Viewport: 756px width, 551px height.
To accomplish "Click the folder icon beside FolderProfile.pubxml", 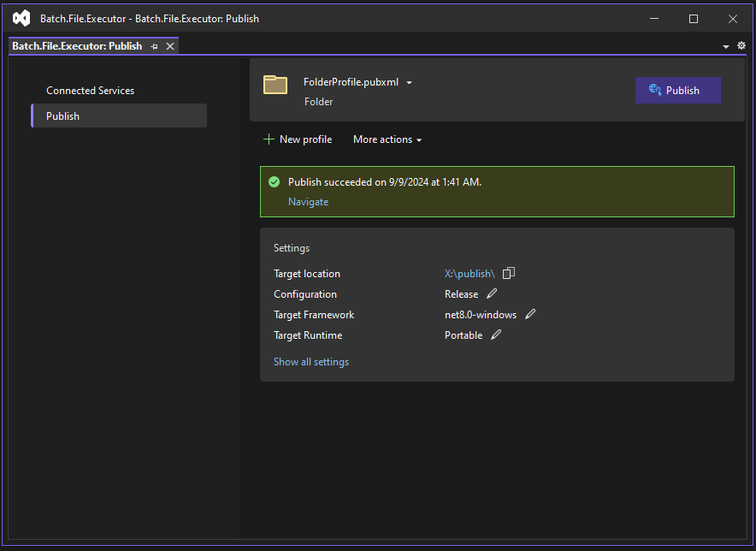I will tap(275, 85).
